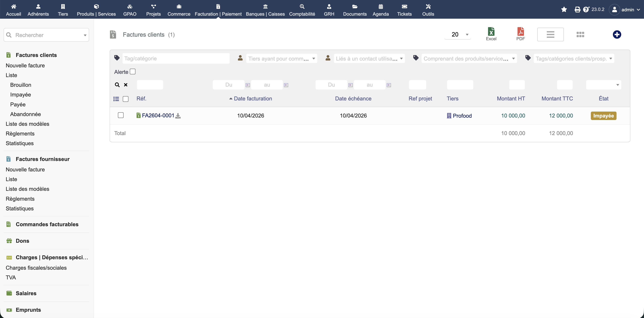Switch to the kanban grid view icon

coord(580,34)
